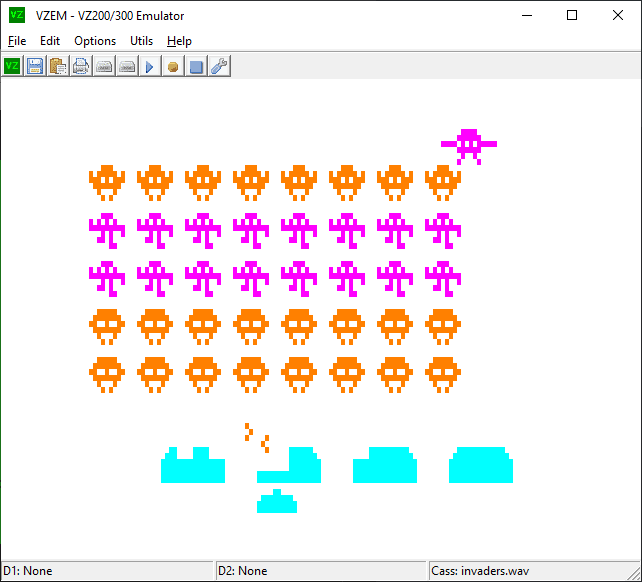
Task: Click the second disk drive toolbar icon
Action: pyautogui.click(x=127, y=66)
